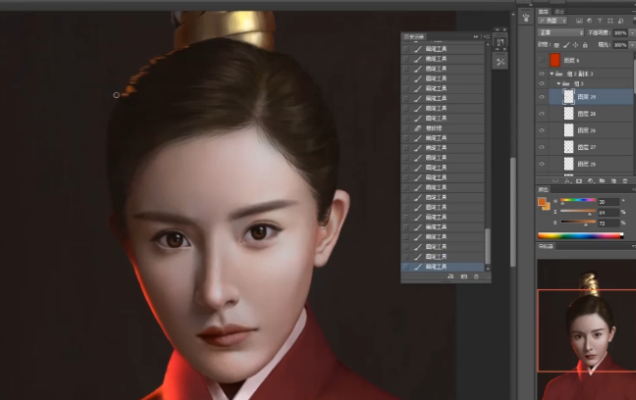Delete current state in History panel
Screen dimensions: 636x400
(x=478, y=276)
